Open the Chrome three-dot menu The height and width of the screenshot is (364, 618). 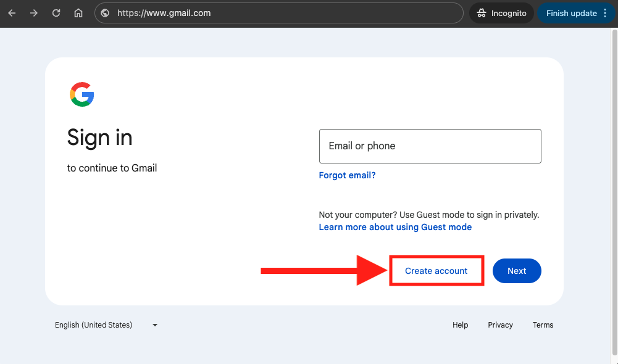click(x=606, y=13)
